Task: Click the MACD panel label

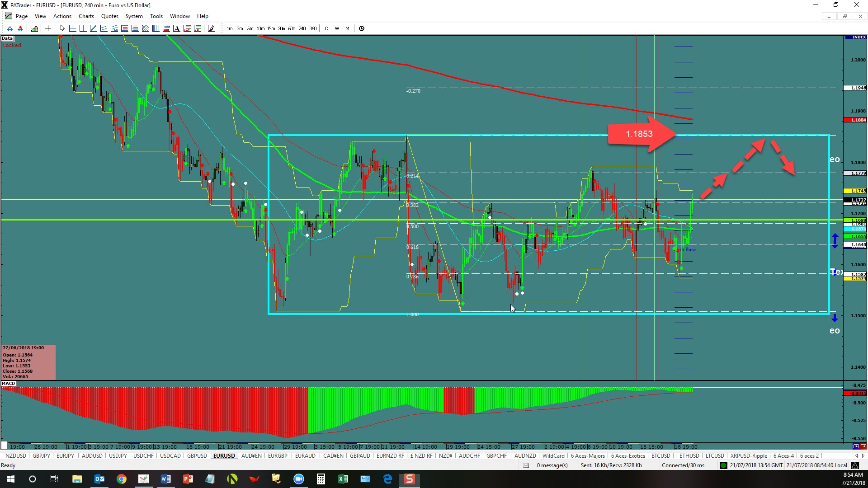Action: point(9,384)
